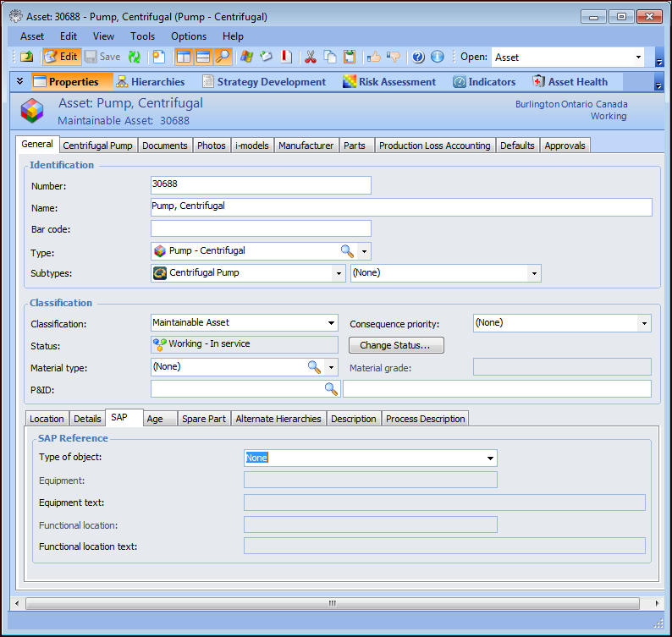Open the Tools menu

click(142, 36)
